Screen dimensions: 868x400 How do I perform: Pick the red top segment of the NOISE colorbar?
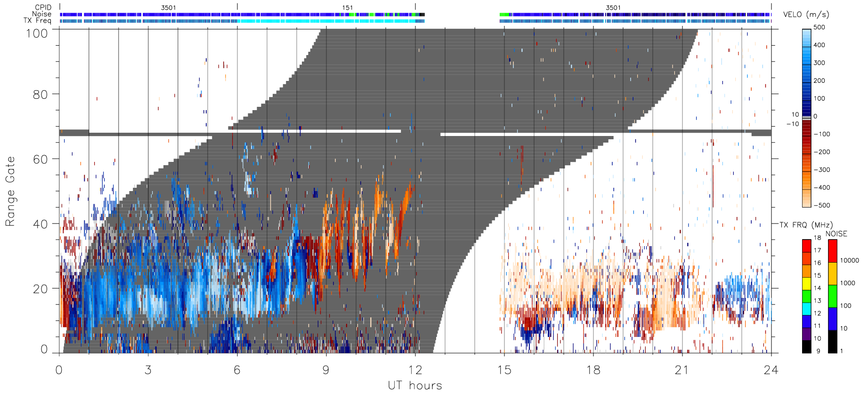point(833,251)
